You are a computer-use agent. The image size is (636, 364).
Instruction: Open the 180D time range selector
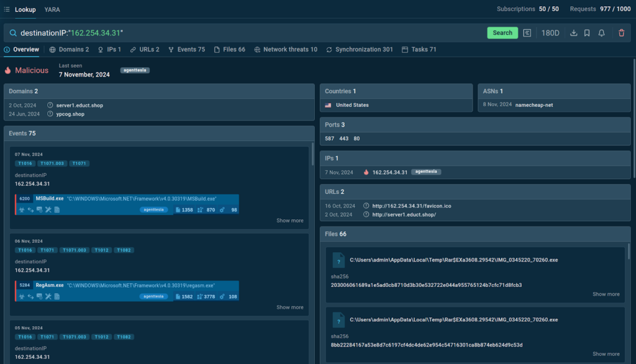(x=550, y=33)
